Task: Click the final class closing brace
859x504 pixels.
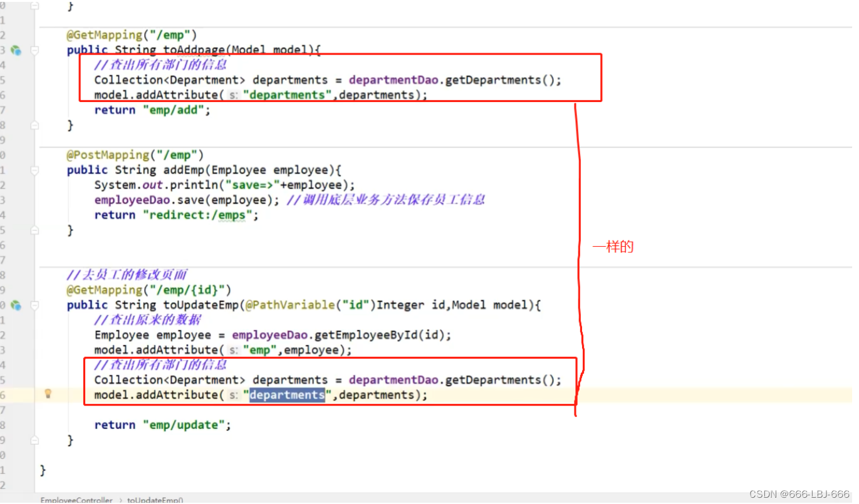Action: (x=43, y=470)
